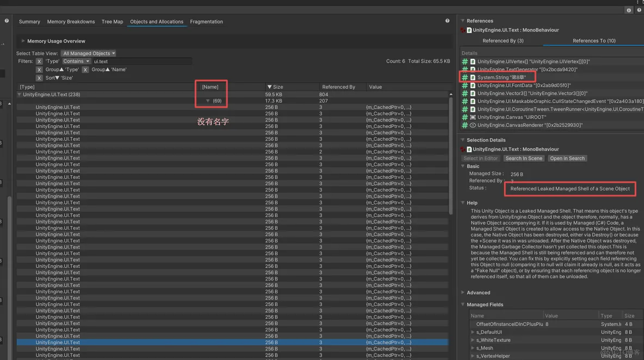644x360 pixels.
Task: Click the hash icon beside UnityEngine.UIVertex[] entry
Action: coord(465,62)
